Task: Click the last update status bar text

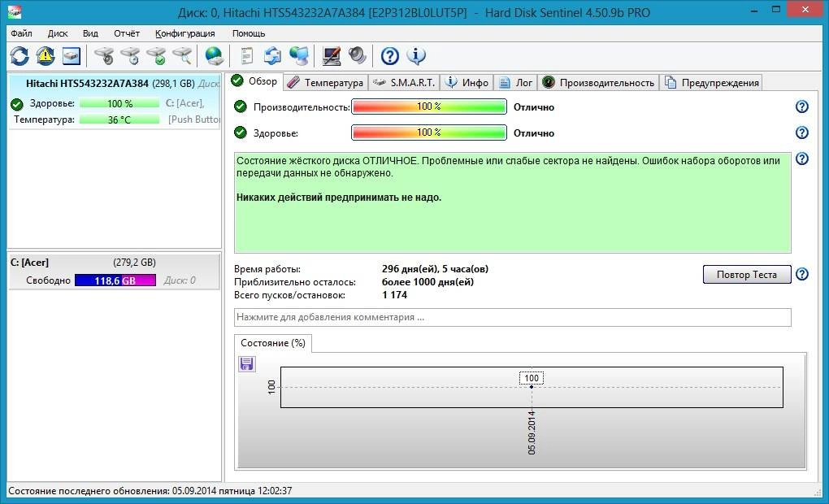Action: point(150,491)
